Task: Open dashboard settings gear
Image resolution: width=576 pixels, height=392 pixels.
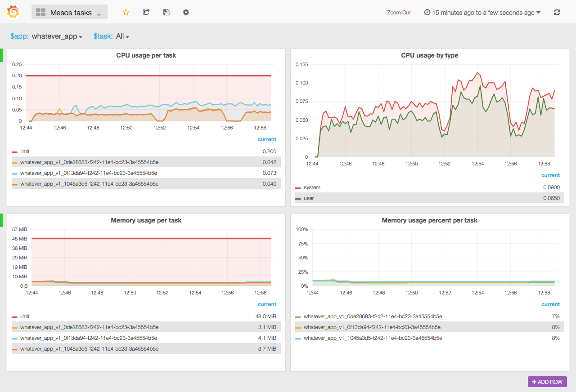Action: [x=186, y=12]
